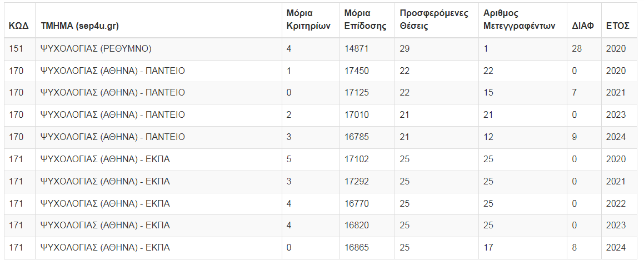Click the Μόρια Κριτηρίων column header
The image size is (644, 265).
click(308, 19)
